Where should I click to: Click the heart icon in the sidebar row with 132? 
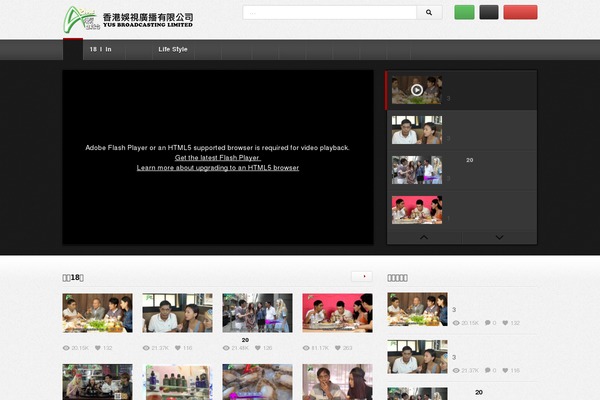tap(505, 323)
